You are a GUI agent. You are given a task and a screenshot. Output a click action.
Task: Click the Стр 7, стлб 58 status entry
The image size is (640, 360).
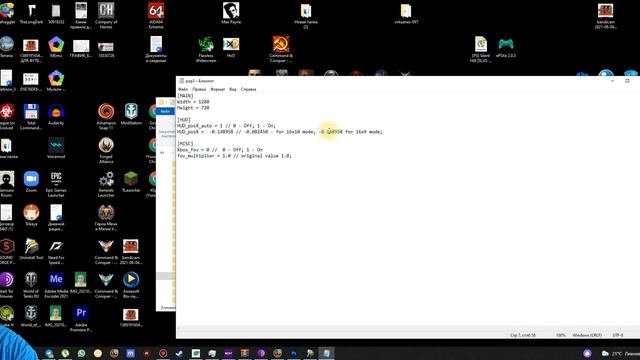pos(523,335)
